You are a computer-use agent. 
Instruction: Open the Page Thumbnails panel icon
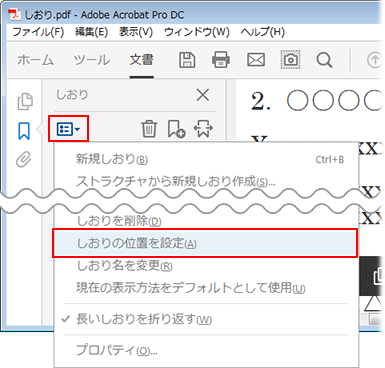pyautogui.click(x=25, y=101)
